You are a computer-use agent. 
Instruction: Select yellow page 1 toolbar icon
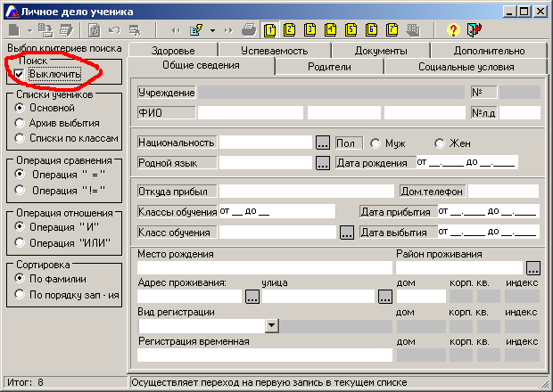tap(269, 30)
